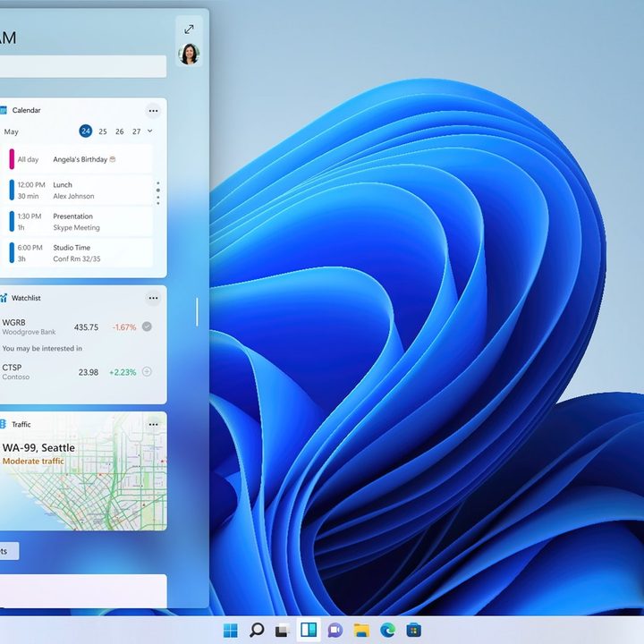Click the widgets panel scrollbar
The height and width of the screenshot is (644, 644).
[x=197, y=312]
